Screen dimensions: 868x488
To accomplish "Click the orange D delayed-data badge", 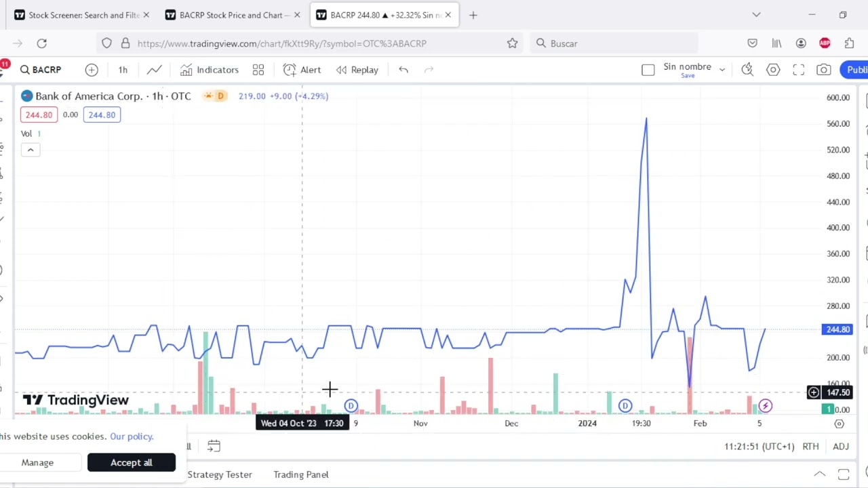I will click(x=220, y=96).
